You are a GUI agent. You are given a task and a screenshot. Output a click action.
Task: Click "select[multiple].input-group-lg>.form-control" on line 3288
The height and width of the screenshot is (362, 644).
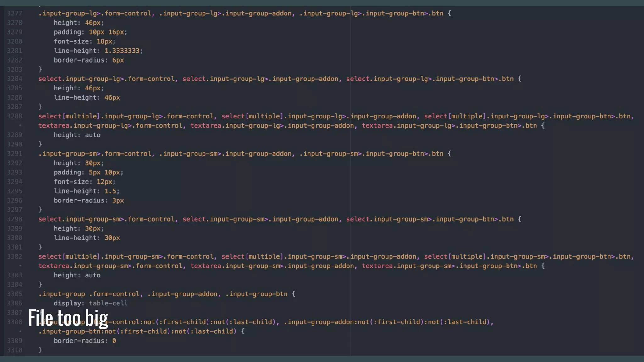126,116
